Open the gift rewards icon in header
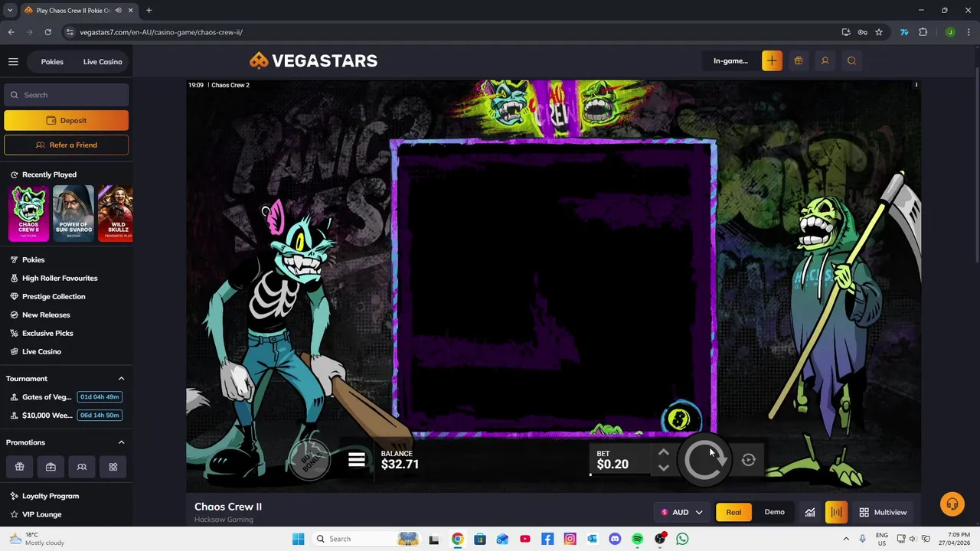980x551 pixels. click(x=799, y=60)
